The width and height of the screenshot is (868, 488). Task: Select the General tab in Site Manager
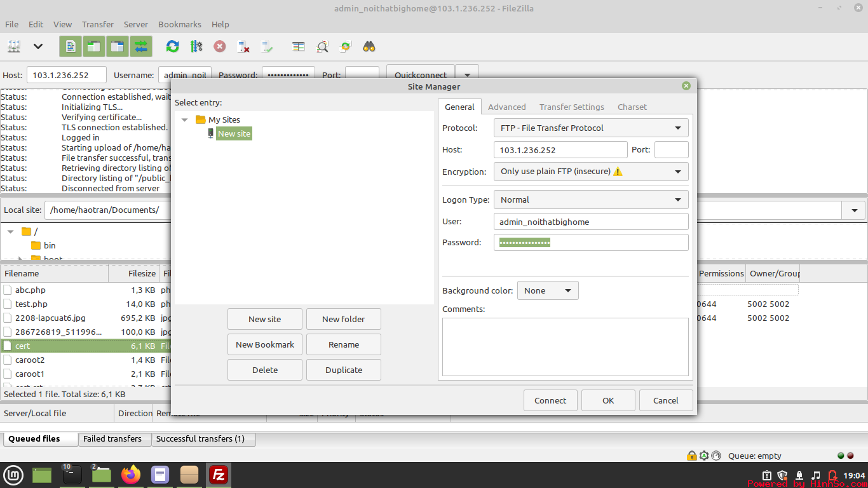click(459, 107)
